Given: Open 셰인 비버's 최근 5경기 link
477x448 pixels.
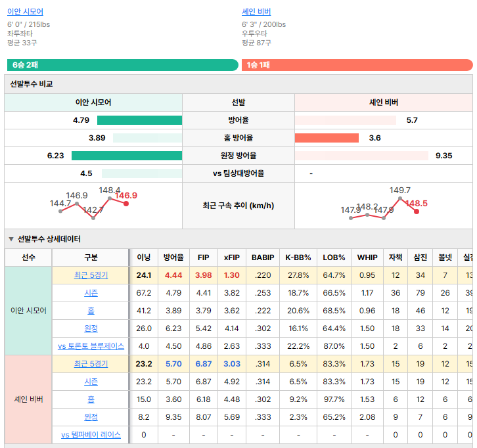Looking at the screenshot, I should coord(91,364).
